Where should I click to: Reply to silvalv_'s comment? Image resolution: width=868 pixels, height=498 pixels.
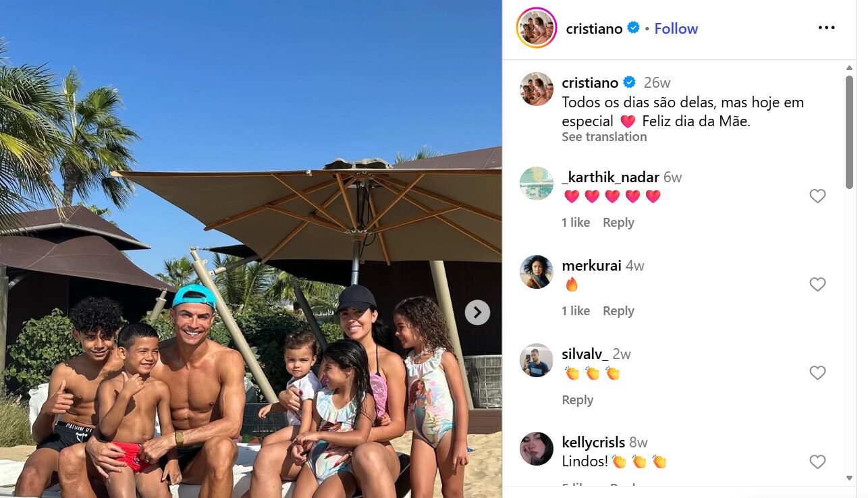click(577, 400)
